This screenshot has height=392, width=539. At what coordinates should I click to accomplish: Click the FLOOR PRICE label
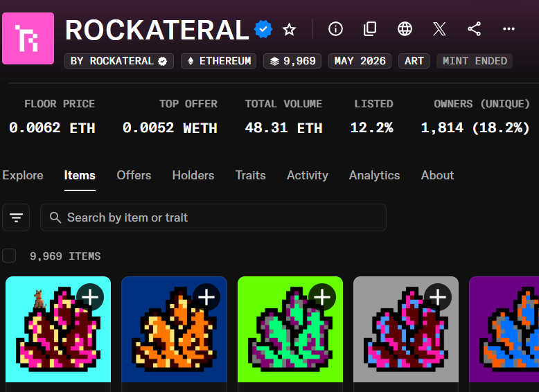[60, 104]
